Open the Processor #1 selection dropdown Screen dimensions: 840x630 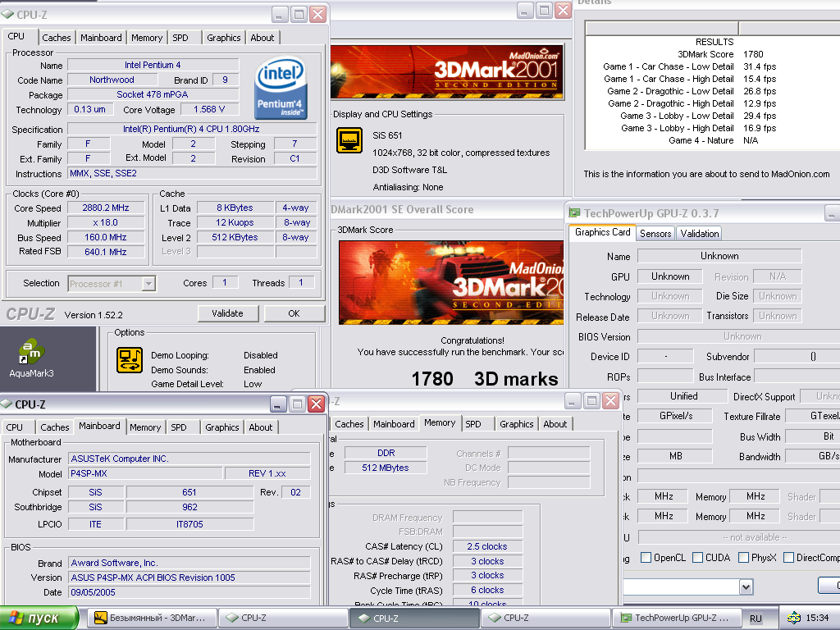[x=148, y=283]
